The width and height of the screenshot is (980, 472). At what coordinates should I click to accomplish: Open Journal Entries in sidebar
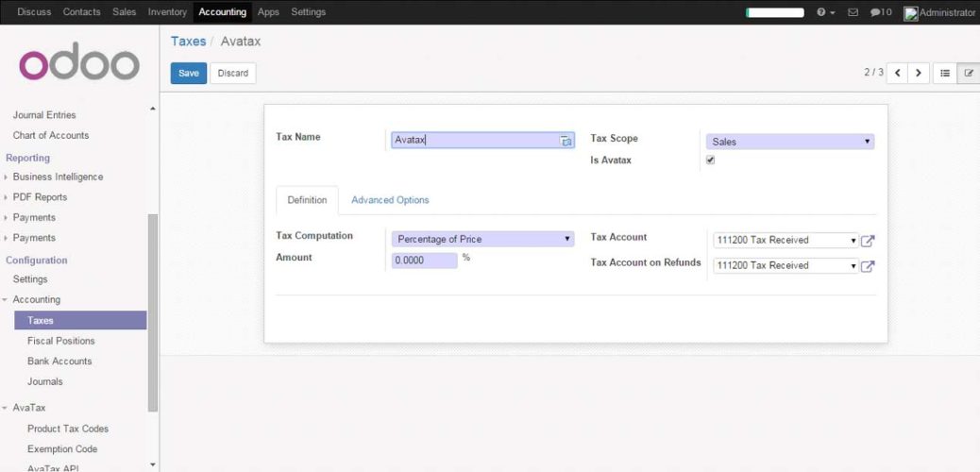[44, 115]
